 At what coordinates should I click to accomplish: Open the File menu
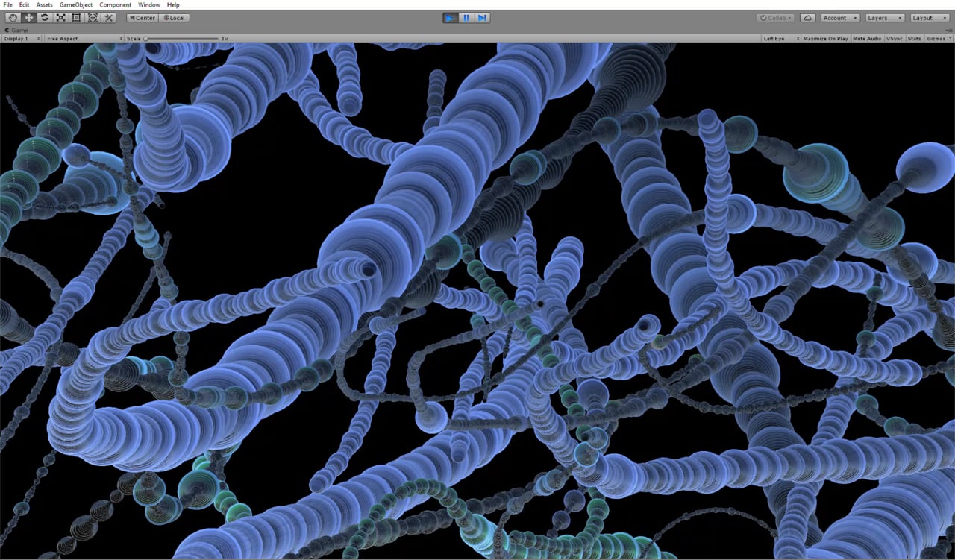8,4
